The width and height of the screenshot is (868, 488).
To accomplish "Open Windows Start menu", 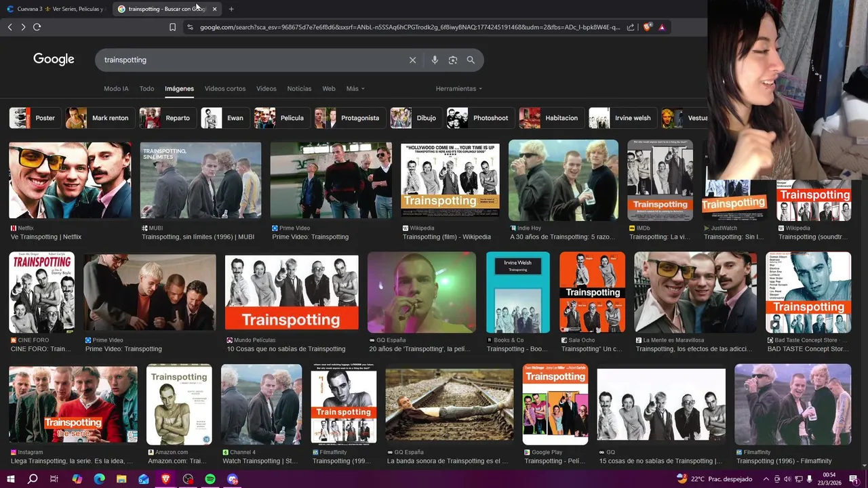I will coord(11,479).
